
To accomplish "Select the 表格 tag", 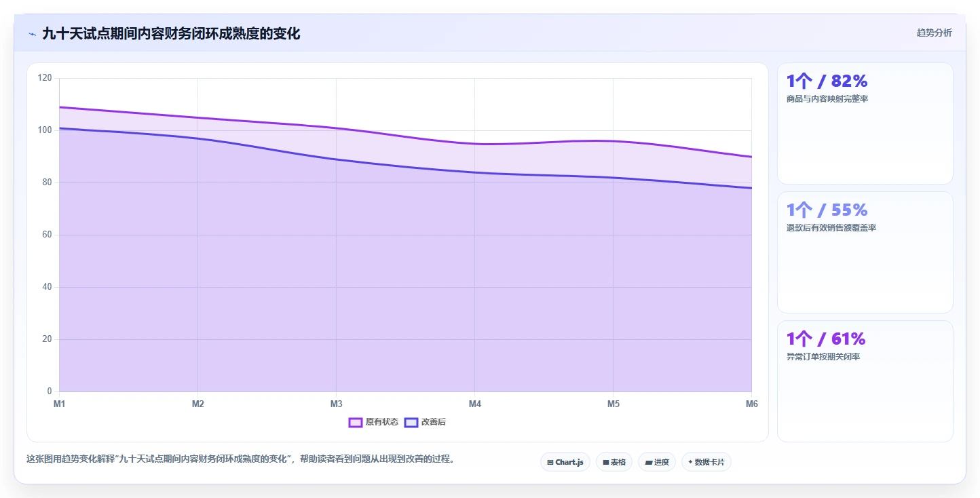I will pyautogui.click(x=614, y=462).
